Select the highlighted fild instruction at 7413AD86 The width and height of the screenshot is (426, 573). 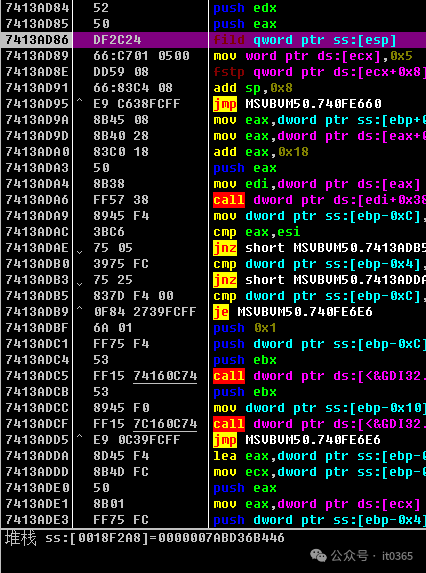[x=305, y=40]
